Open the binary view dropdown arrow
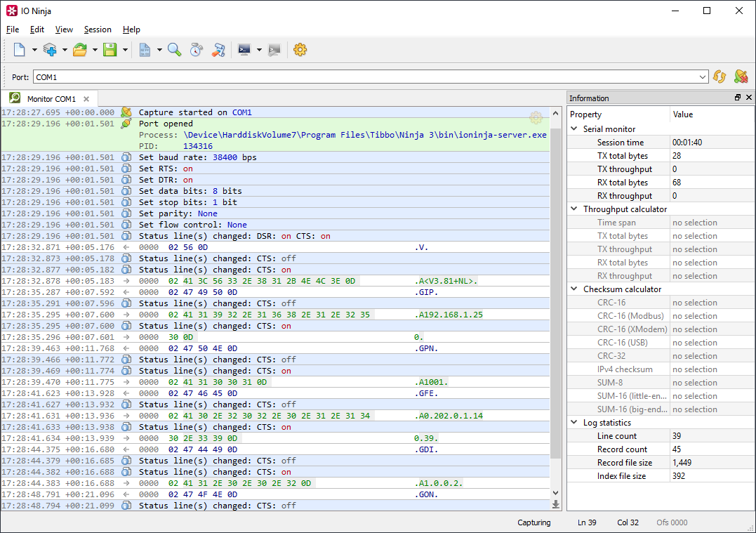Screen dimensions: 756x533 click(159, 50)
